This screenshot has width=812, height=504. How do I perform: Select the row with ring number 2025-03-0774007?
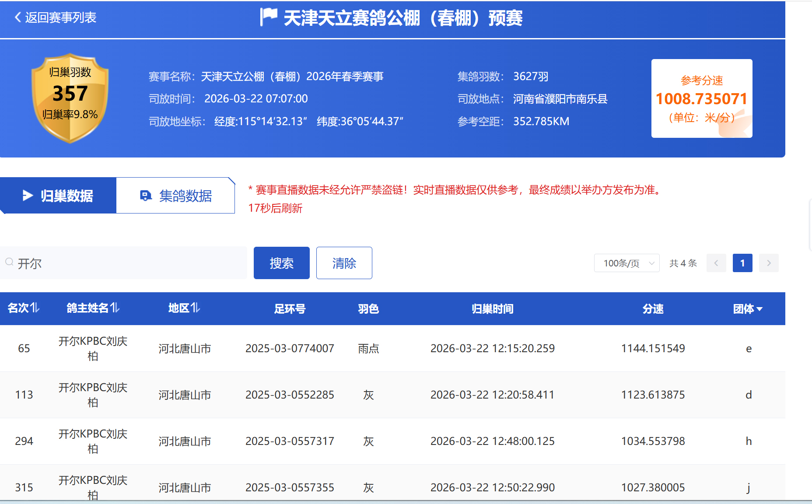click(290, 348)
